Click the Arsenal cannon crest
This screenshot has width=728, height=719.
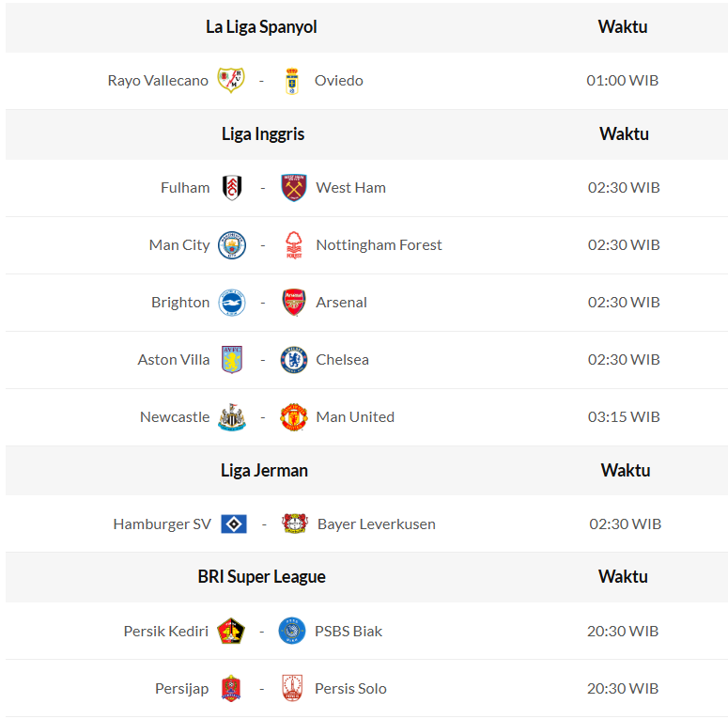[x=294, y=303]
